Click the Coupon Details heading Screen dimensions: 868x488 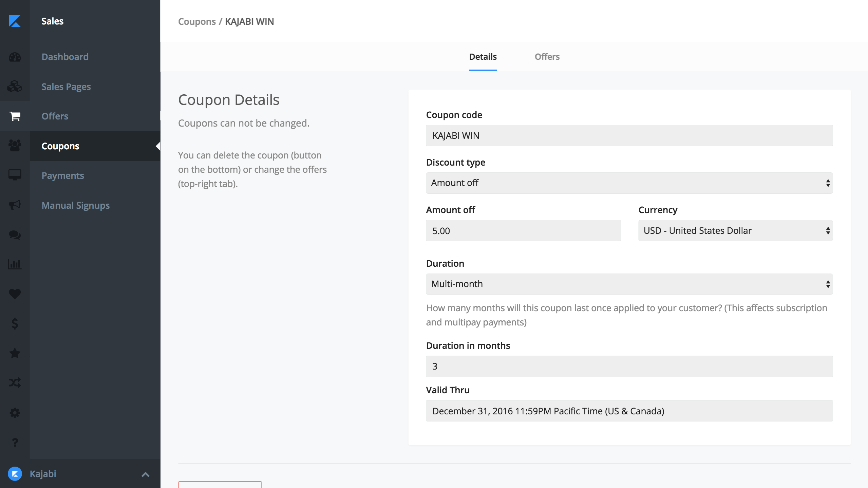coord(229,100)
